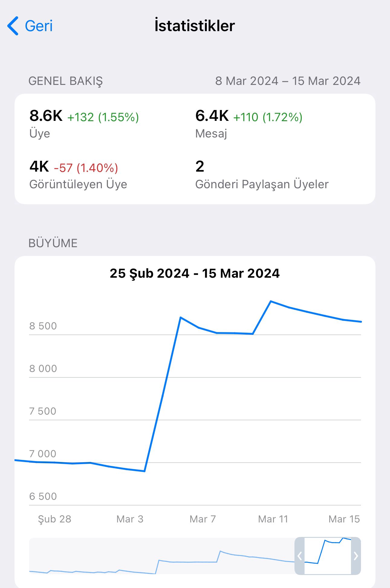Tap the unselected area of the overview mini chart
The image size is (390, 588).
(162, 556)
